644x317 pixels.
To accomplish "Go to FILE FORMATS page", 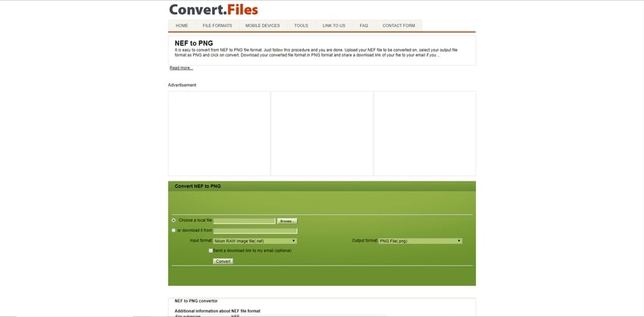I will 217,26.
